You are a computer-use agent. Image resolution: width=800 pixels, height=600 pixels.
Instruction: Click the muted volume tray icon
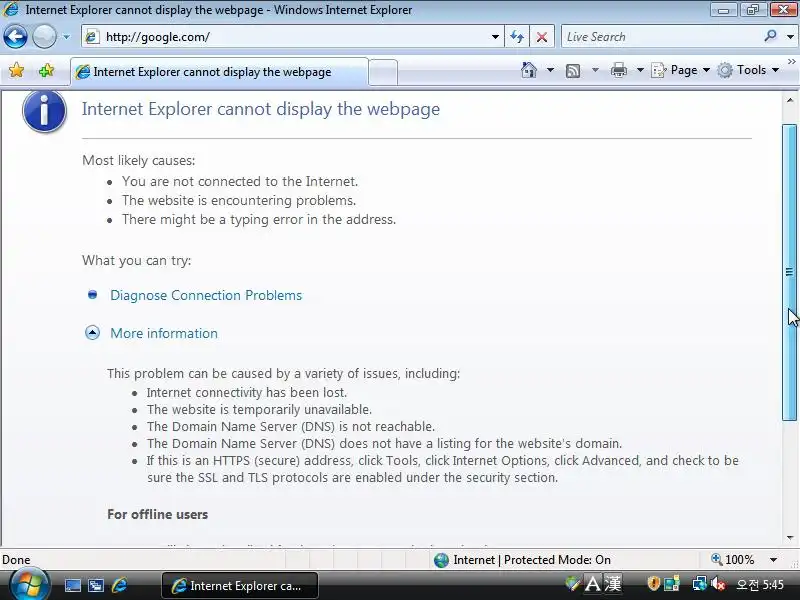(718, 583)
